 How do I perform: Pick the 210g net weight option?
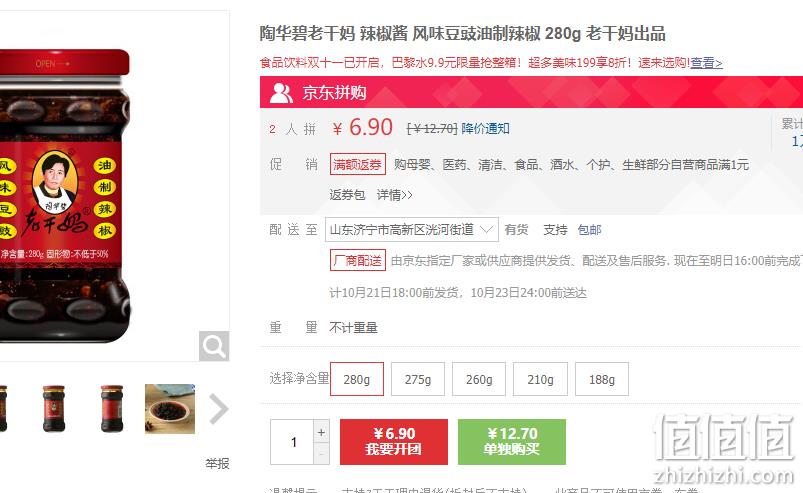coord(540,379)
